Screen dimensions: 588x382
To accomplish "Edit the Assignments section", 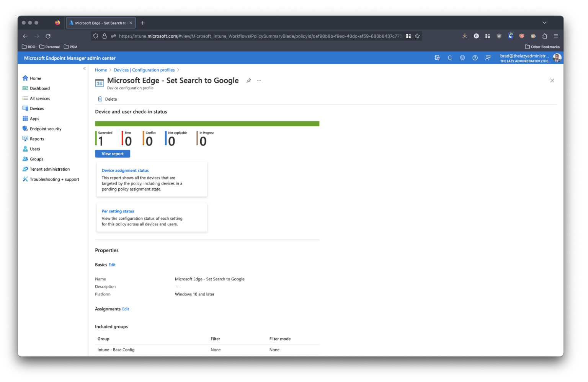I will click(126, 309).
